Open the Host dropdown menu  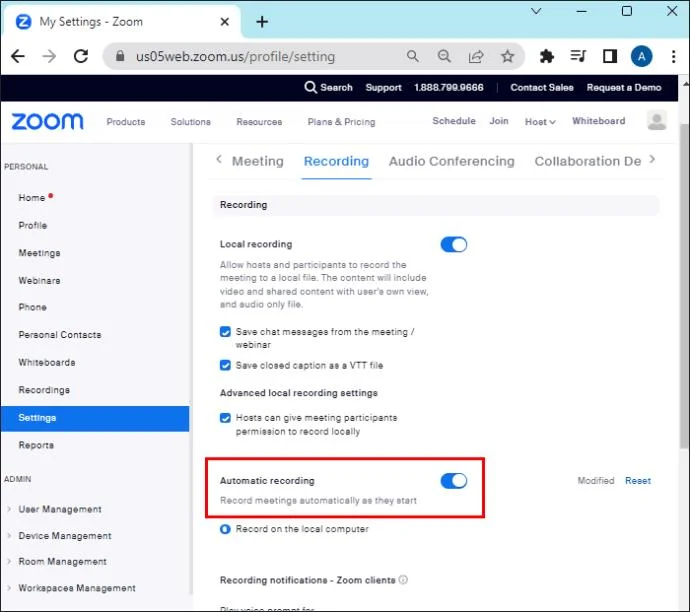click(x=540, y=122)
